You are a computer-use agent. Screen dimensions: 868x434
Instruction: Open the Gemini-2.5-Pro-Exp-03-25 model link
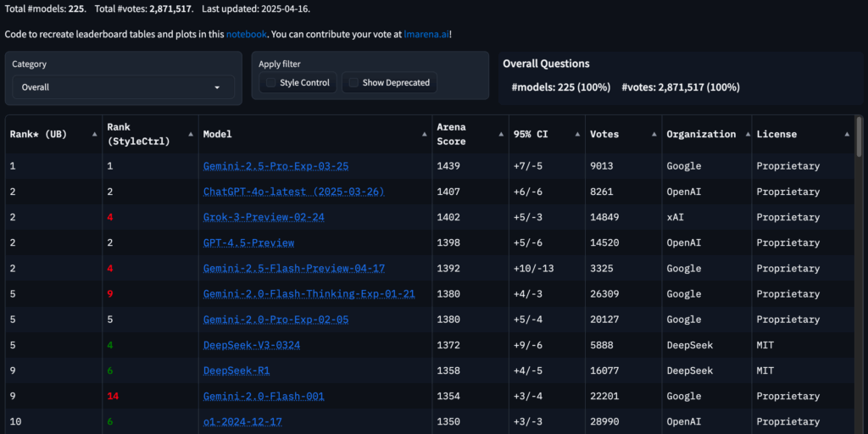pyautogui.click(x=275, y=166)
